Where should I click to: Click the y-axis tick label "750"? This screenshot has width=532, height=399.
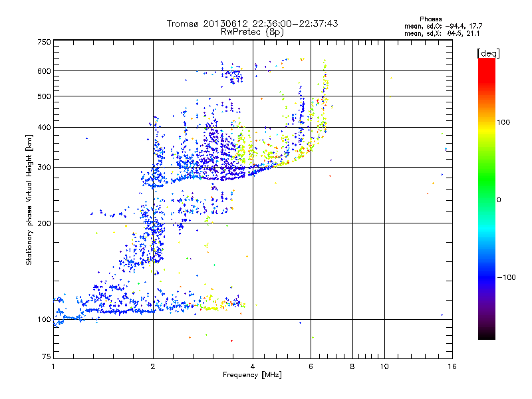[44, 42]
